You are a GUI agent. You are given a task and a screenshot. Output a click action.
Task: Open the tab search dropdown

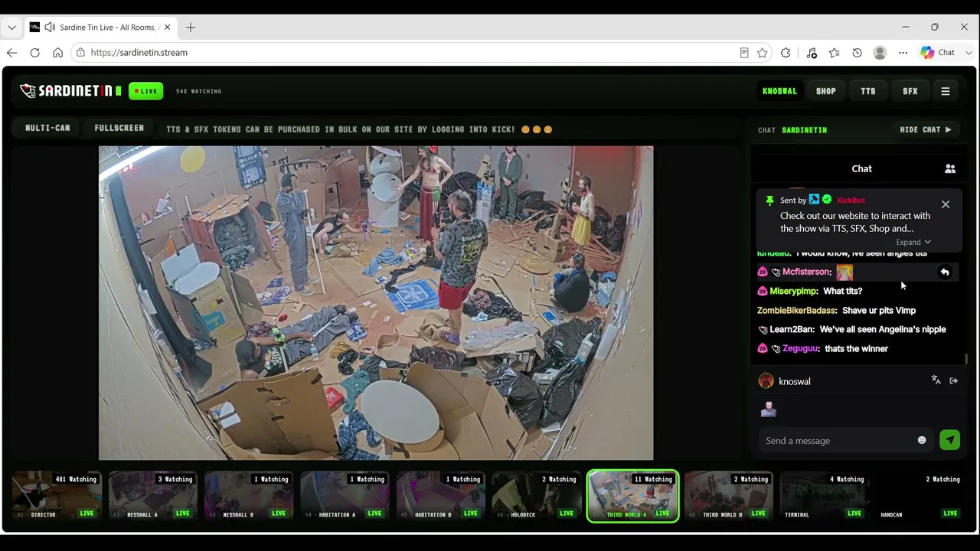[11, 28]
